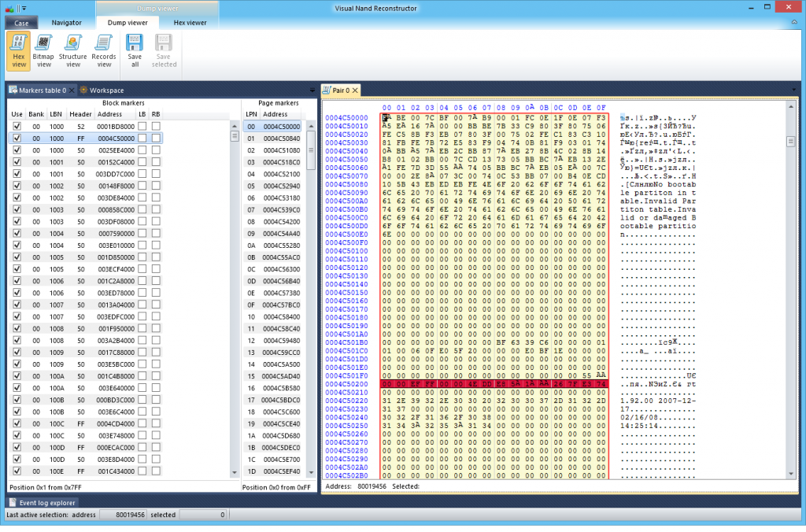Open hex panel tab list dropdown
Screen dimensions: 806x532
tap(793, 91)
